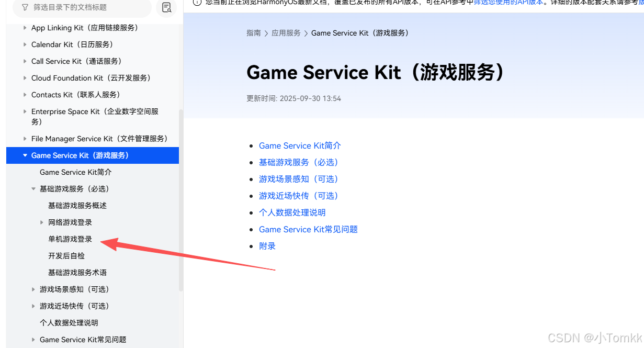Click API version filter link in notice
This screenshot has width=644, height=348.
coord(509,2)
